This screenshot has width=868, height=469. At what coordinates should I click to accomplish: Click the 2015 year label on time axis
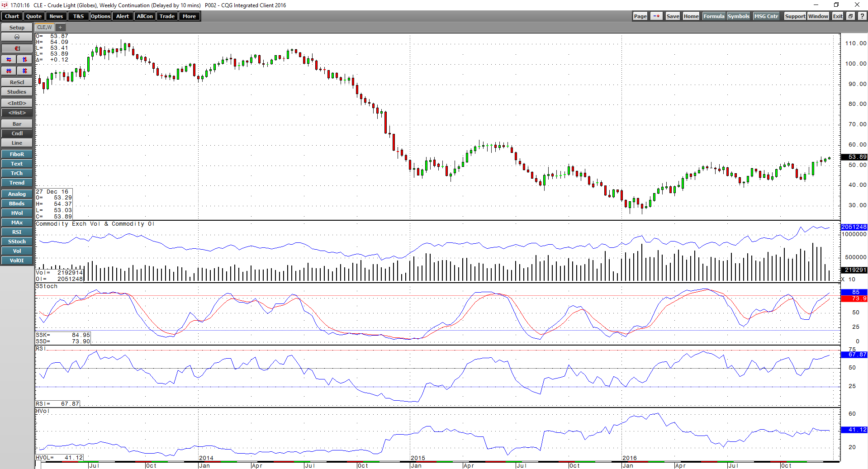(x=418, y=458)
